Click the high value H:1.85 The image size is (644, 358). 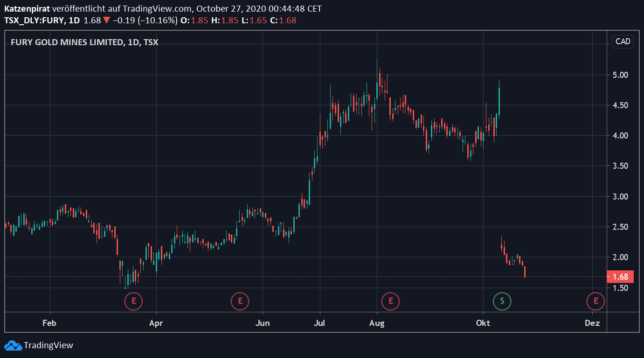(x=224, y=21)
